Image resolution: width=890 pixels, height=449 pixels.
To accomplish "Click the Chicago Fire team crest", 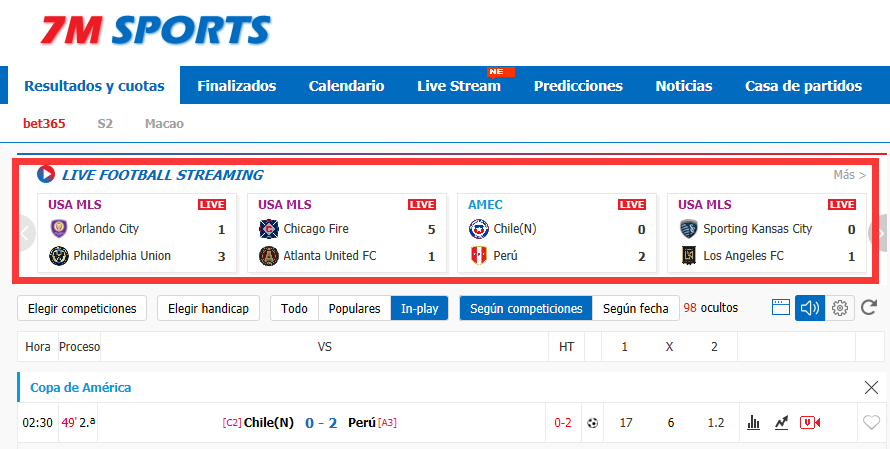I will (x=268, y=229).
